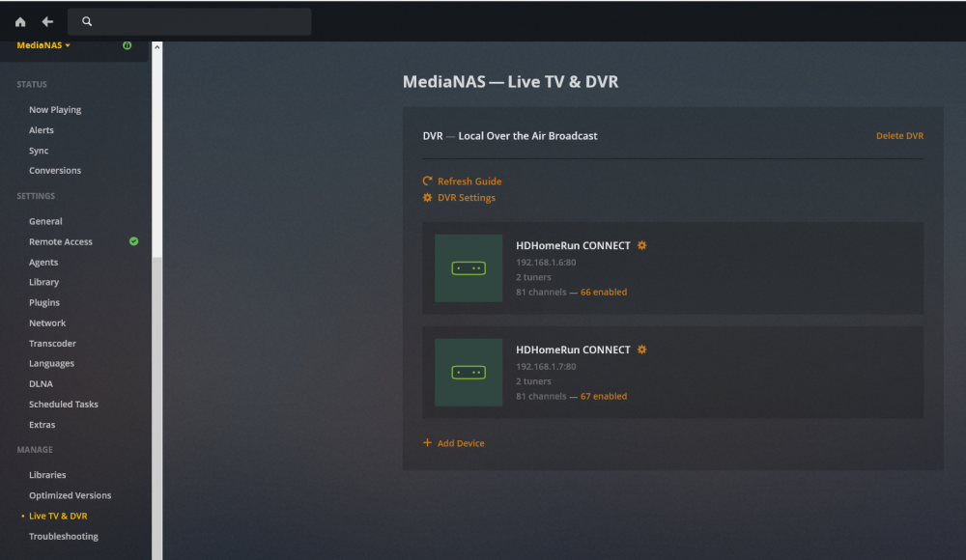
Task: Open General settings
Action: 45,221
